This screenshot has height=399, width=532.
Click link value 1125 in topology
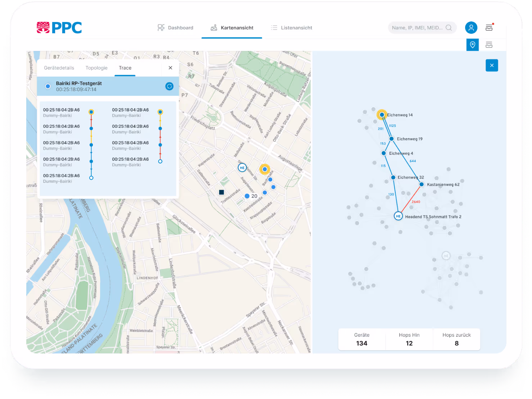(x=392, y=126)
